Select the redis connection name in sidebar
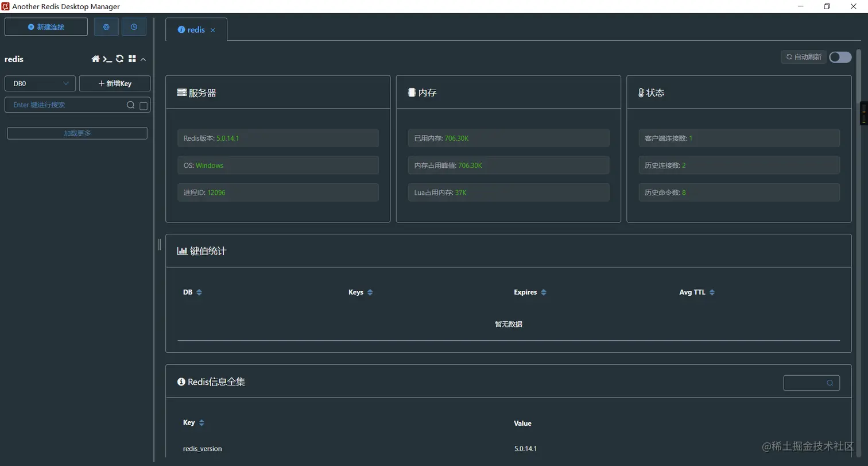The height and width of the screenshot is (466, 868). pos(14,59)
